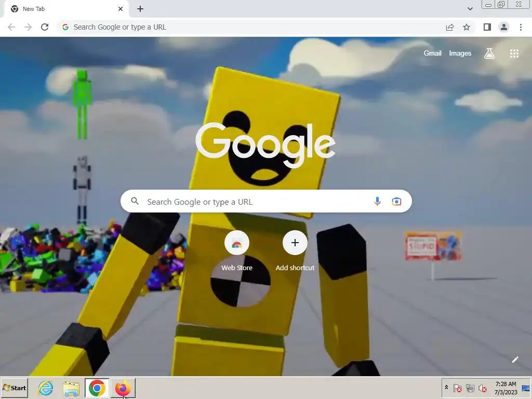Click the network tray icon
The image size is (532, 399).
pyautogui.click(x=470, y=388)
